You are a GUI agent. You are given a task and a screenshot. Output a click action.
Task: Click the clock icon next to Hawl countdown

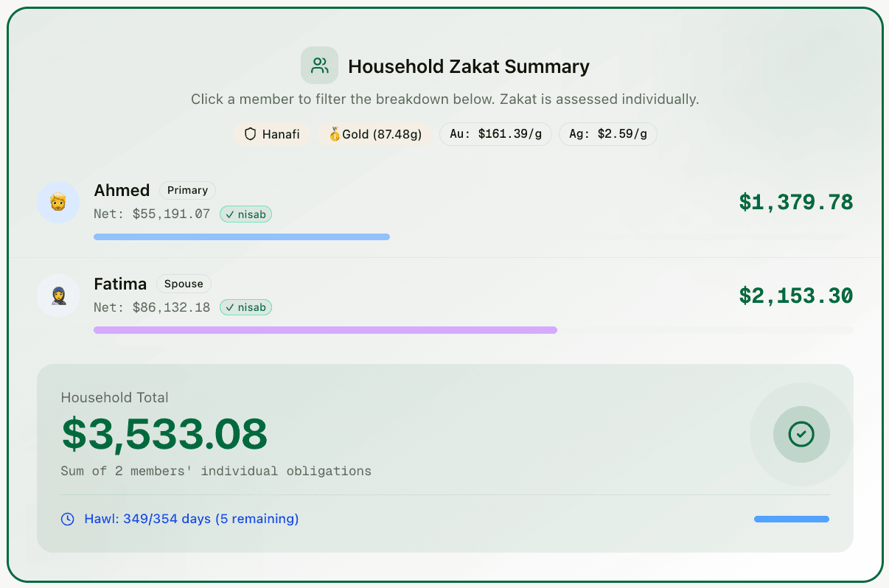point(66,519)
